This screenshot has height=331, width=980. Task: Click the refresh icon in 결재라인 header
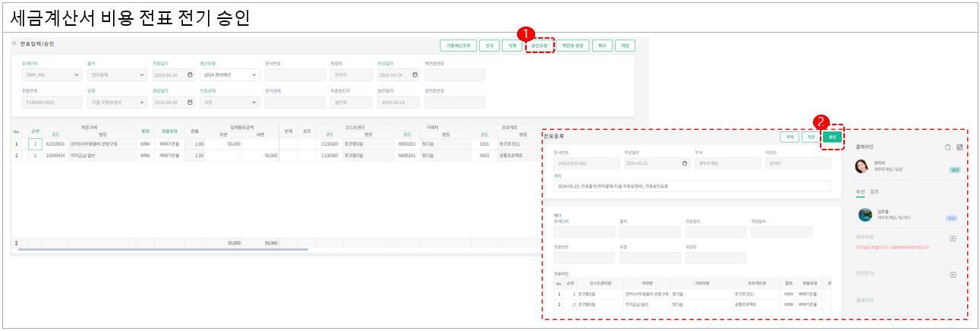point(947,147)
